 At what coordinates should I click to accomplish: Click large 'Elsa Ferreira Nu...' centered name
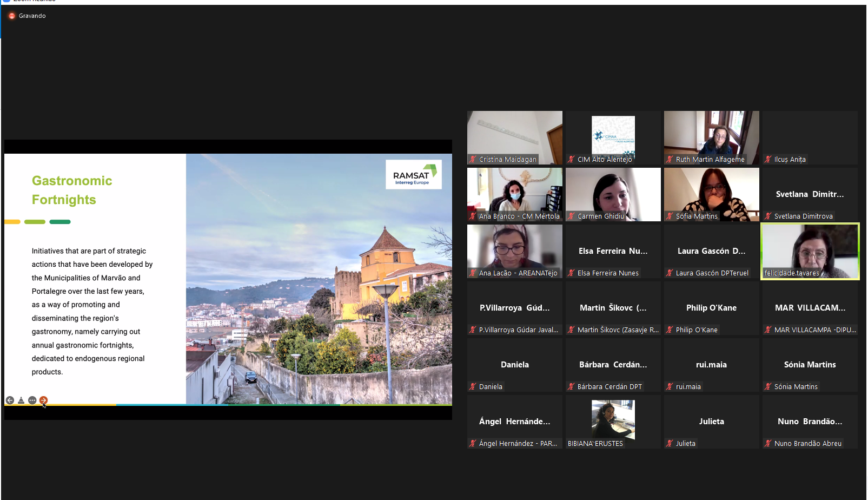coord(613,251)
